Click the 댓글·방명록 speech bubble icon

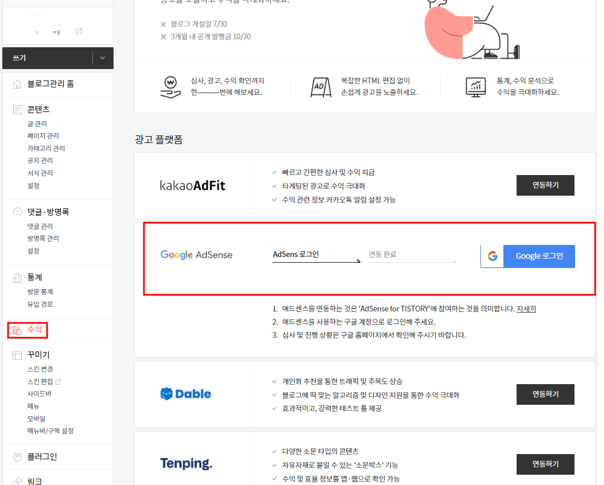tap(17, 212)
